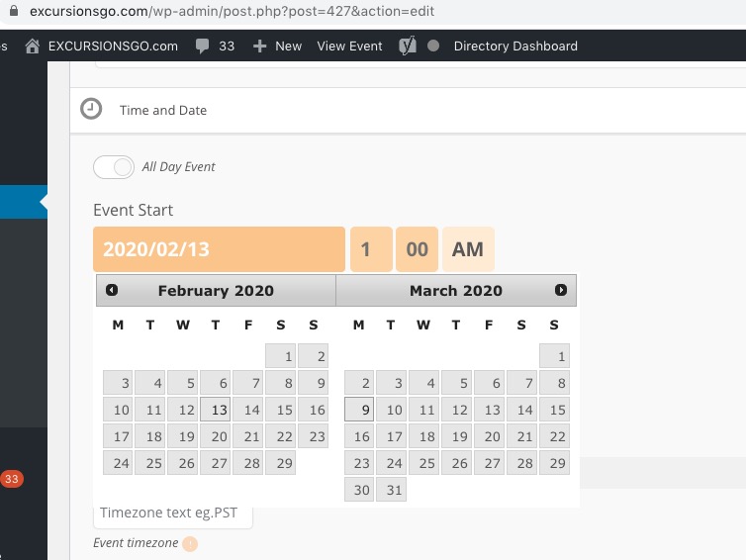This screenshot has height=560, width=746.
Task: Click the clock icon beside Time and Date
Action: (x=91, y=109)
